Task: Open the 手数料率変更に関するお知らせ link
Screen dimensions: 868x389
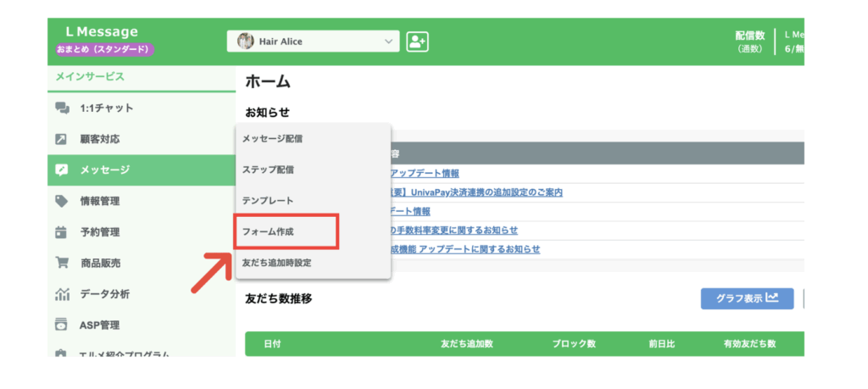Action: (x=454, y=231)
